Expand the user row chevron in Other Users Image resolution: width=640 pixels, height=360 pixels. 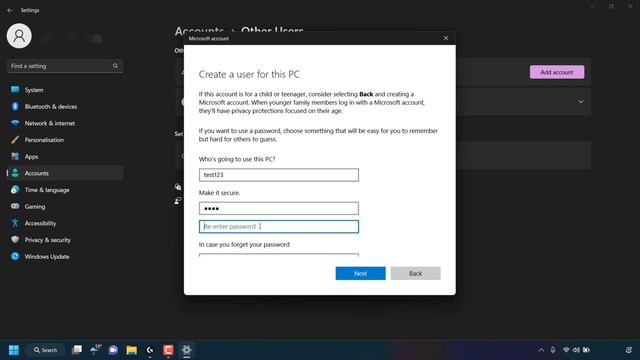pyautogui.click(x=581, y=102)
